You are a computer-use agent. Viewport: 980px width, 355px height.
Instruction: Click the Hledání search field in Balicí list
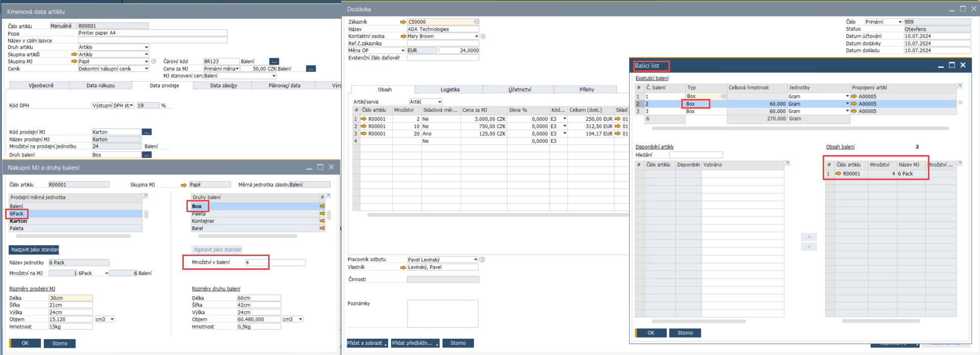(696, 155)
